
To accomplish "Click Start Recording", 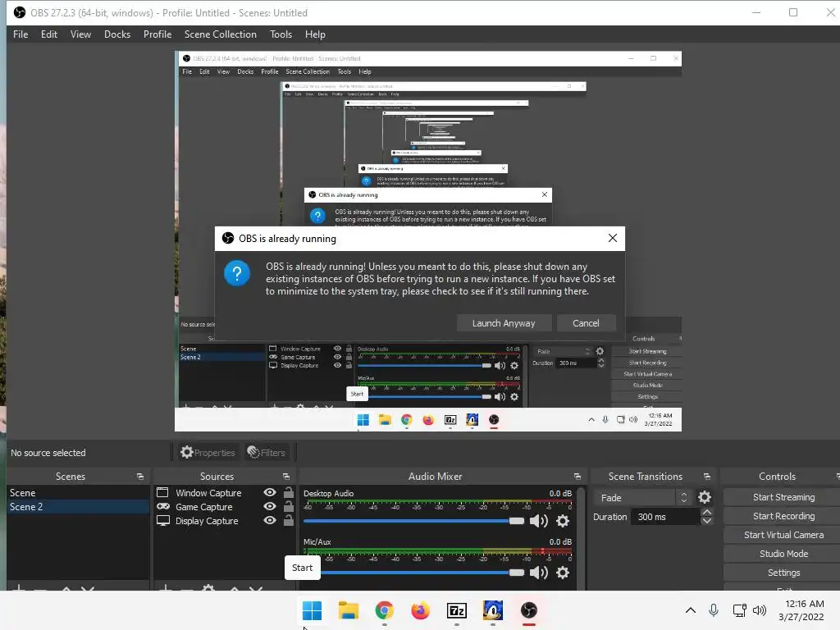I will click(x=783, y=516).
